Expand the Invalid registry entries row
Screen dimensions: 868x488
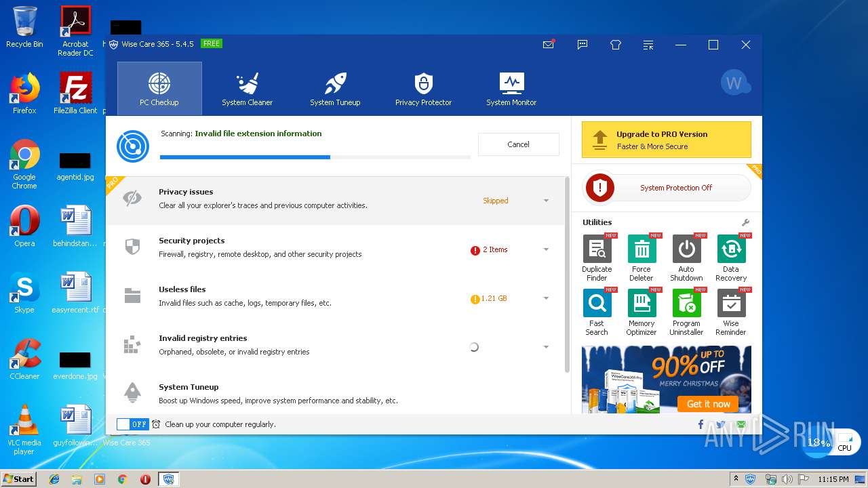546,347
